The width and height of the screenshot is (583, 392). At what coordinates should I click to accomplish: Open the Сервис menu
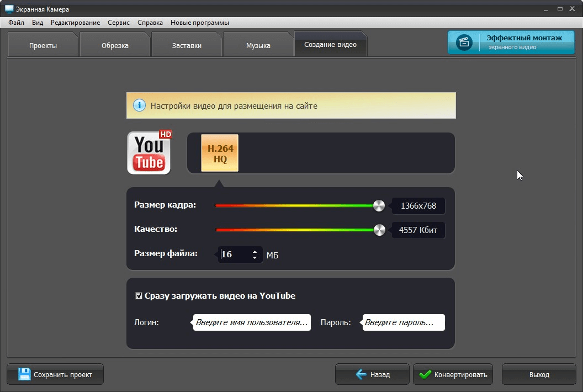click(119, 23)
